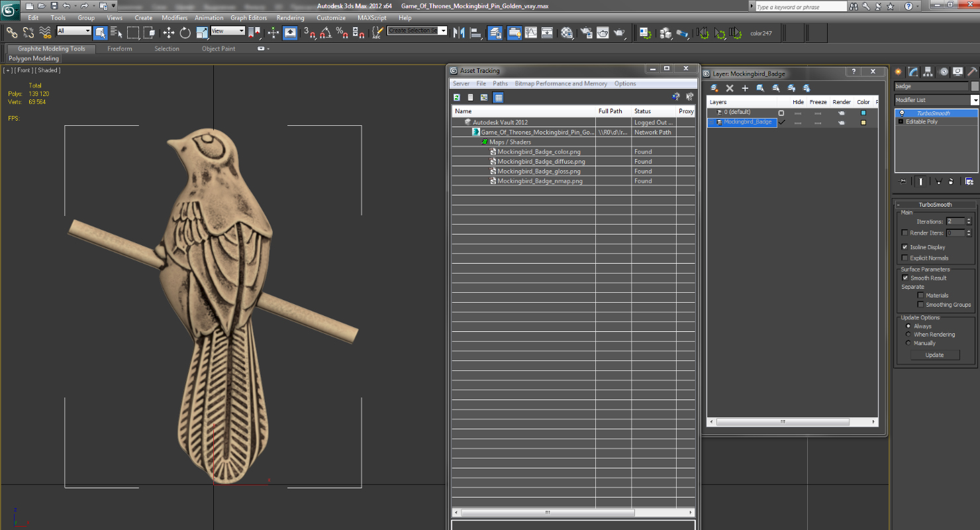Click the Shaded viewport label
This screenshot has width=980, height=530.
pyautogui.click(x=48, y=70)
